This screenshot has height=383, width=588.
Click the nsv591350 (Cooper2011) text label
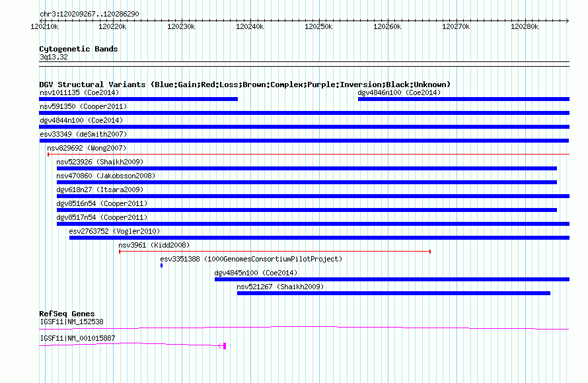point(83,106)
